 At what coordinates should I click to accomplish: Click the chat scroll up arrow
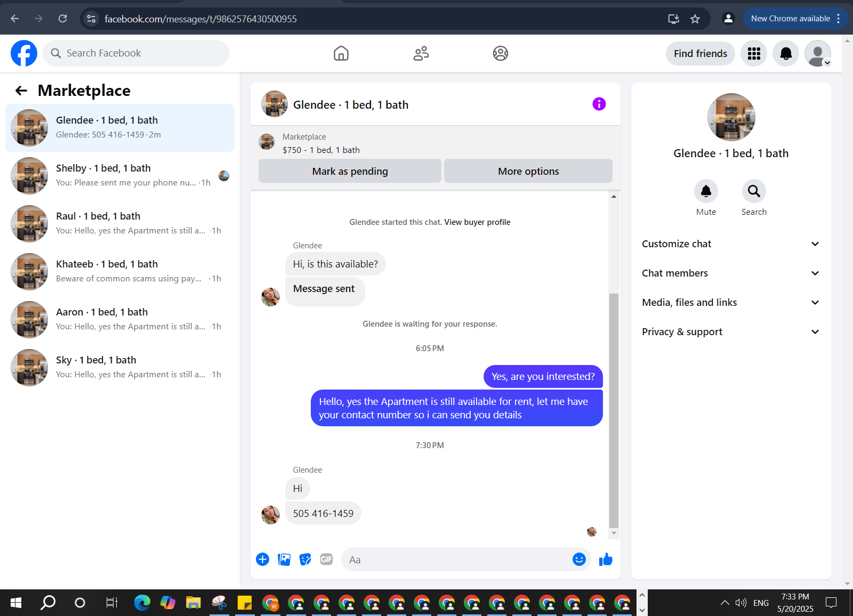click(x=614, y=197)
